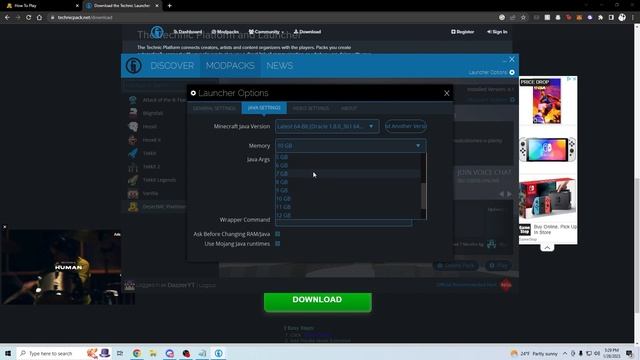Click the Technic logo in the launcher header
Image resolution: width=640 pixels, height=360 pixels.
click(x=133, y=65)
